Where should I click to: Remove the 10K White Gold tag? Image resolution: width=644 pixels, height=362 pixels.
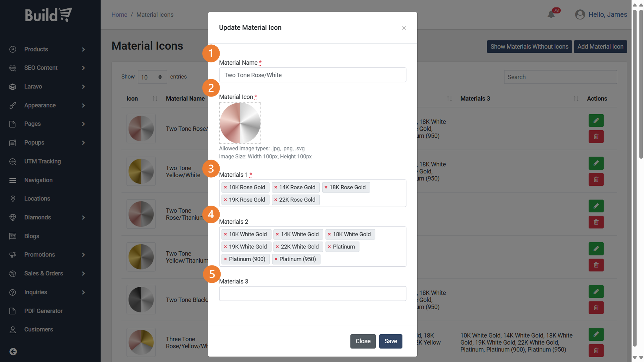pos(225,234)
